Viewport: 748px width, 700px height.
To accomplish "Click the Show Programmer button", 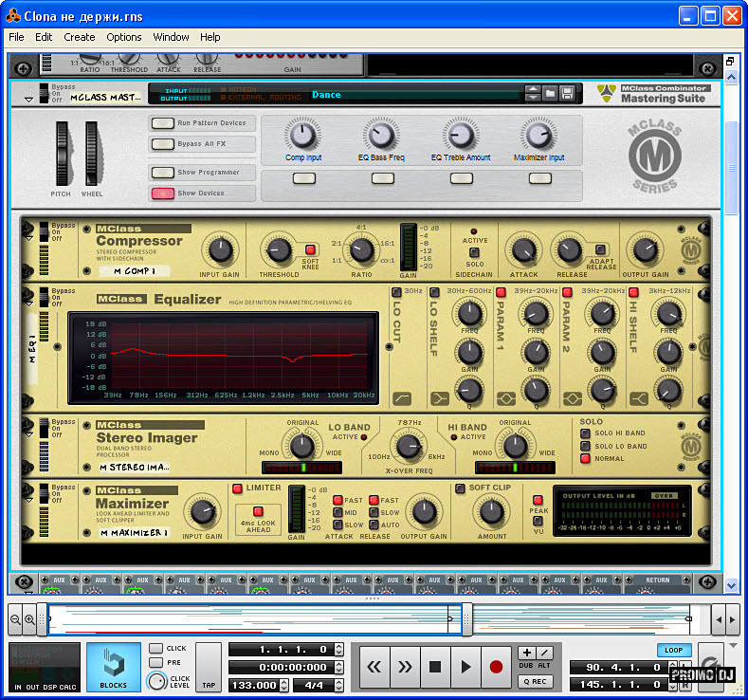I will (163, 173).
